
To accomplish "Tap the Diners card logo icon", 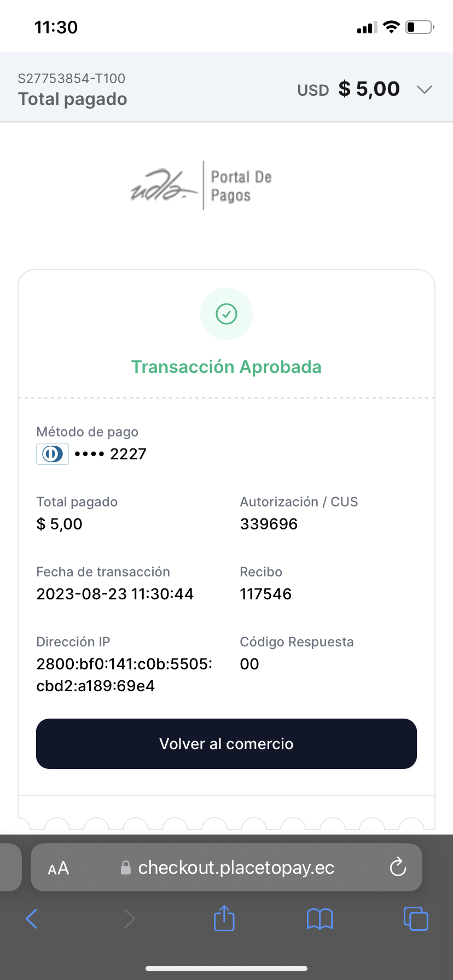I will [x=53, y=454].
